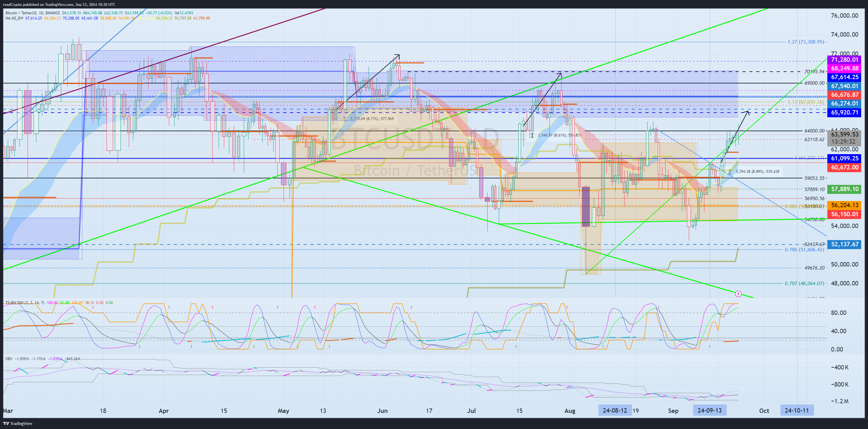
Task: Select the Bitcoin / TetherUS, 1D, BINANCE legend
Action: (32, 13)
